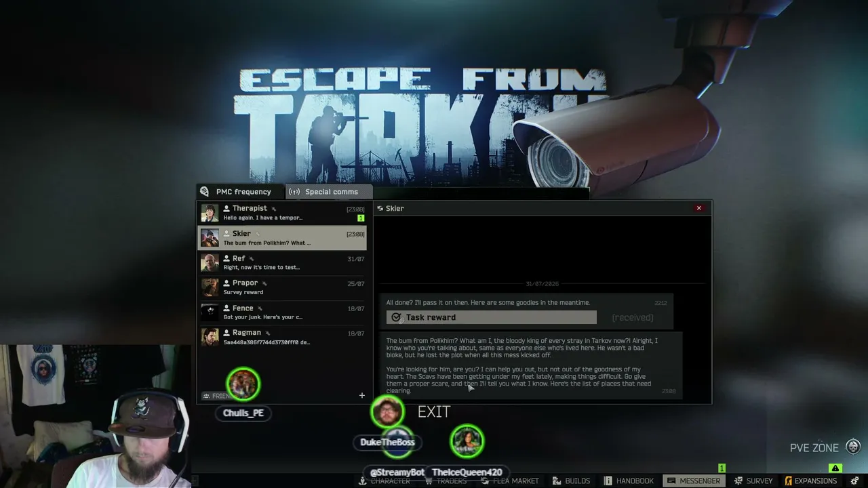Click the pin icon next to Skier's name

tap(258, 234)
